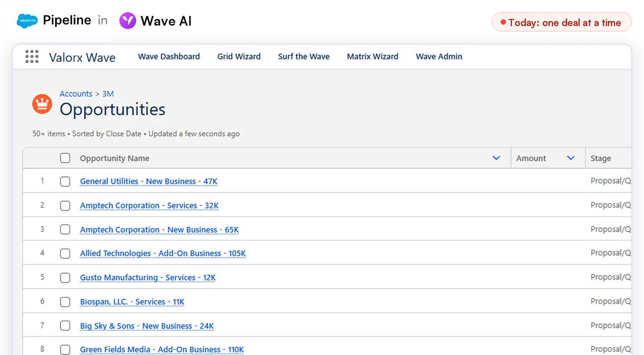The image size is (644, 355).
Task: Click the orange Opportunities crown icon
Action: coord(42,104)
